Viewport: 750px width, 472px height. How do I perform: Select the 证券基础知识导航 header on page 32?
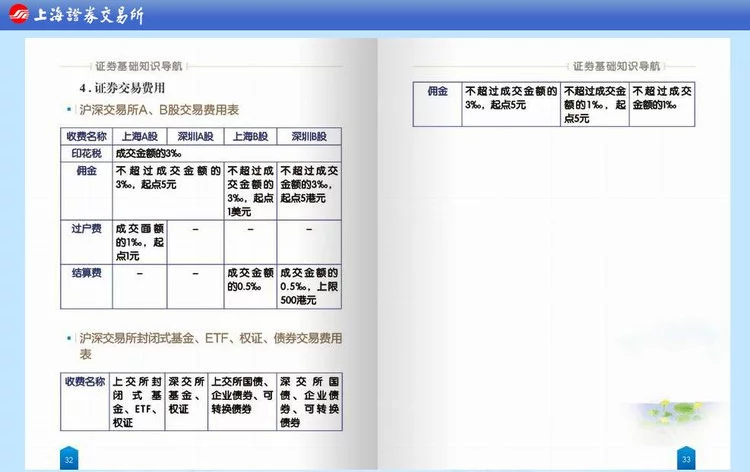tap(139, 66)
